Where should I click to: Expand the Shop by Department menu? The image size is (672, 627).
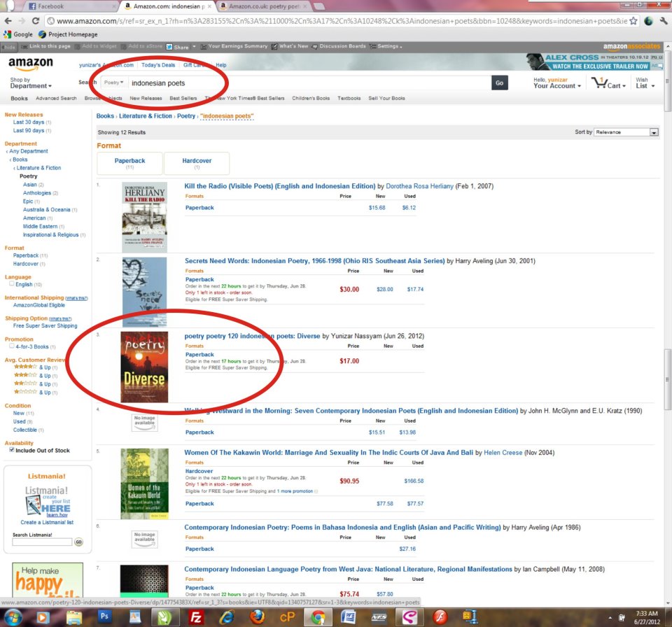[31, 83]
